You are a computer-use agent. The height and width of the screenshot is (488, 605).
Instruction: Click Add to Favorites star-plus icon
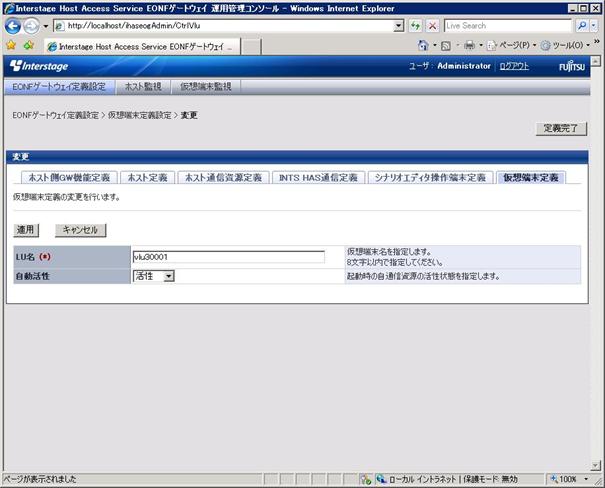[x=29, y=46]
